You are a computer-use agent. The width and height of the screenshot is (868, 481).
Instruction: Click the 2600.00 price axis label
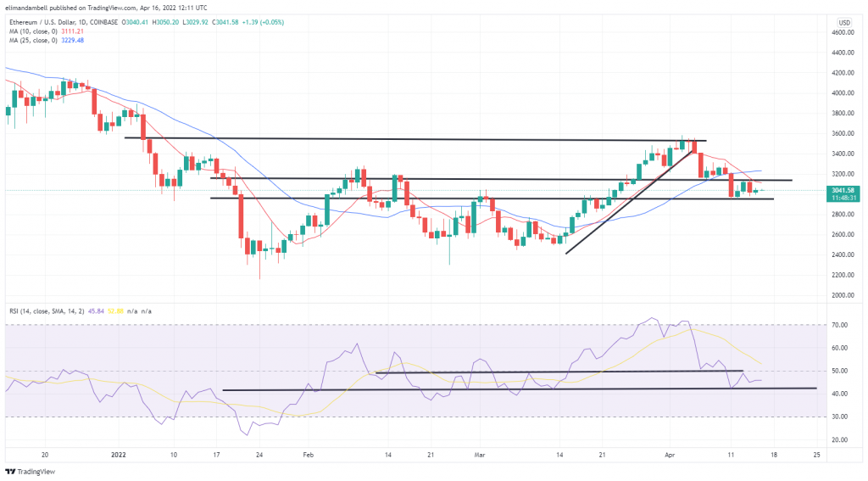click(x=843, y=235)
